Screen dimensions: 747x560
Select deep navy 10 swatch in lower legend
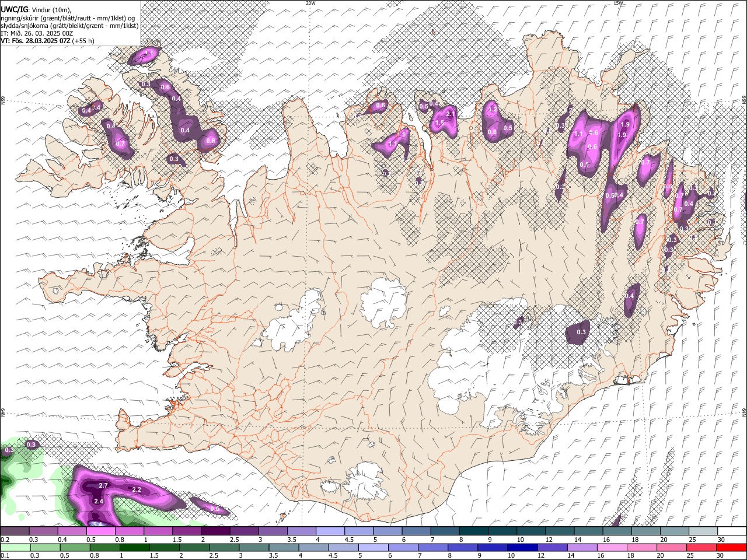[x=522, y=547]
